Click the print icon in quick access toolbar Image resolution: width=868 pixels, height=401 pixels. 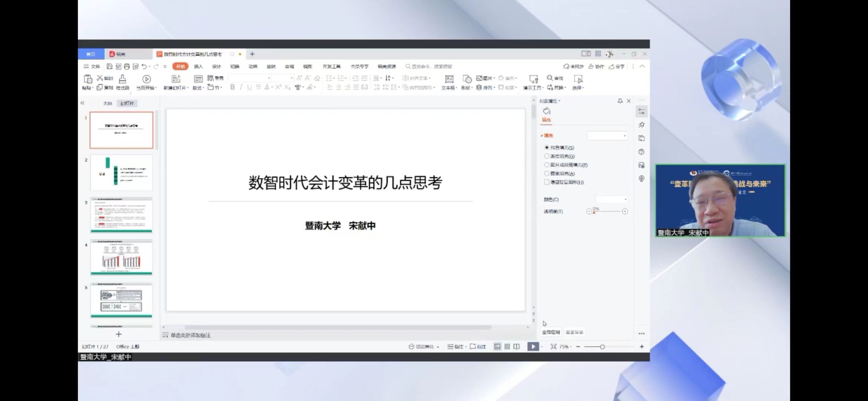coord(127,67)
